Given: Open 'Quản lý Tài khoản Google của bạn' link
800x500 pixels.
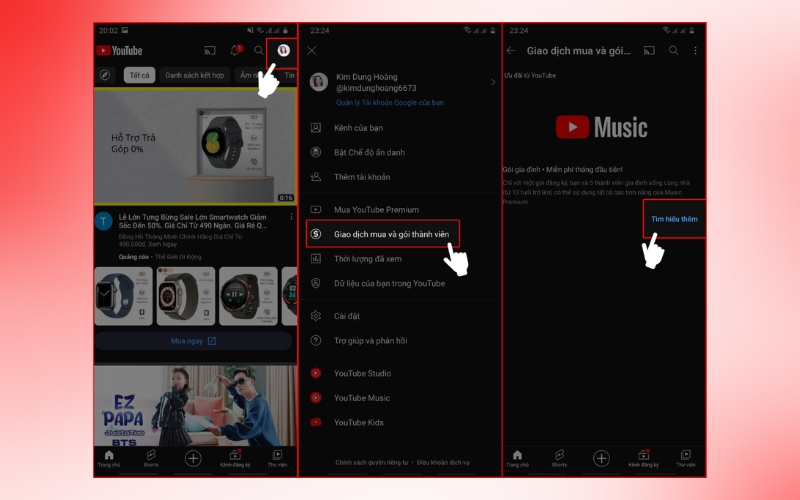Looking at the screenshot, I should (390, 103).
